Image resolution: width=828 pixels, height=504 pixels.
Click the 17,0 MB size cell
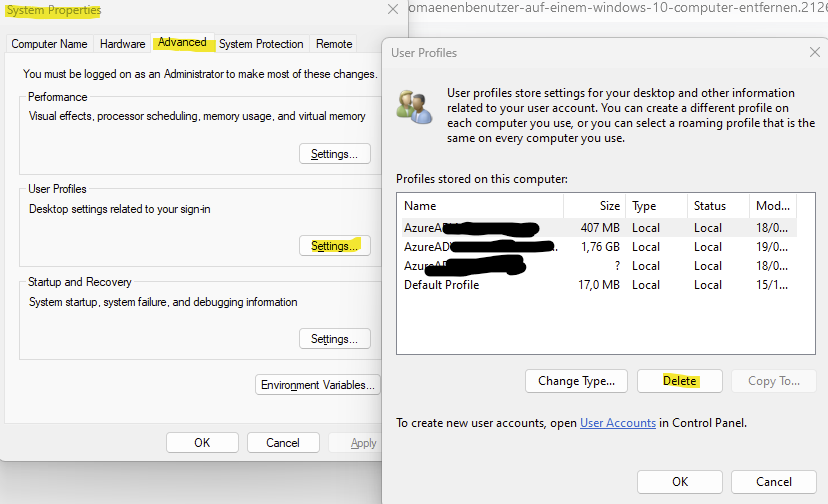coord(599,285)
